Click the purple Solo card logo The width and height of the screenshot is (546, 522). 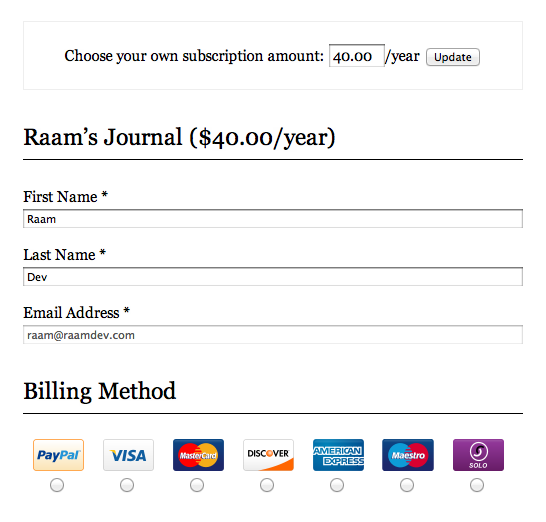(478, 455)
